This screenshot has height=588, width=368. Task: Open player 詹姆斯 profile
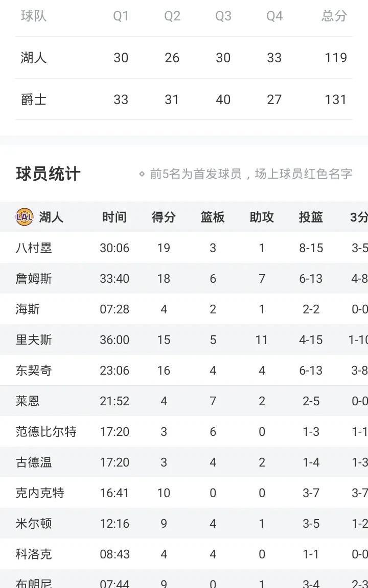point(34,279)
